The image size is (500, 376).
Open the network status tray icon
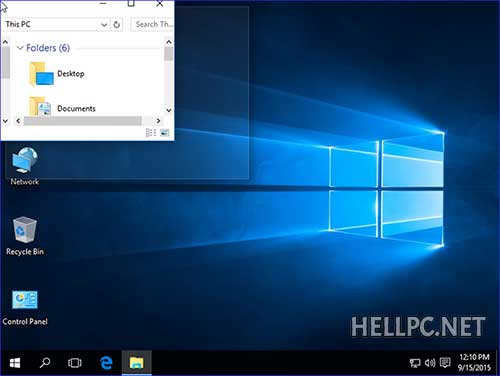click(415, 363)
